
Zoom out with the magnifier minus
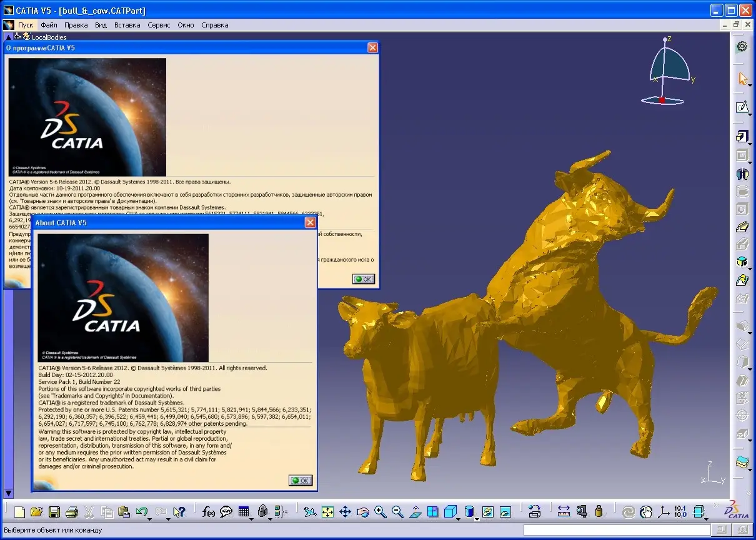398,513
